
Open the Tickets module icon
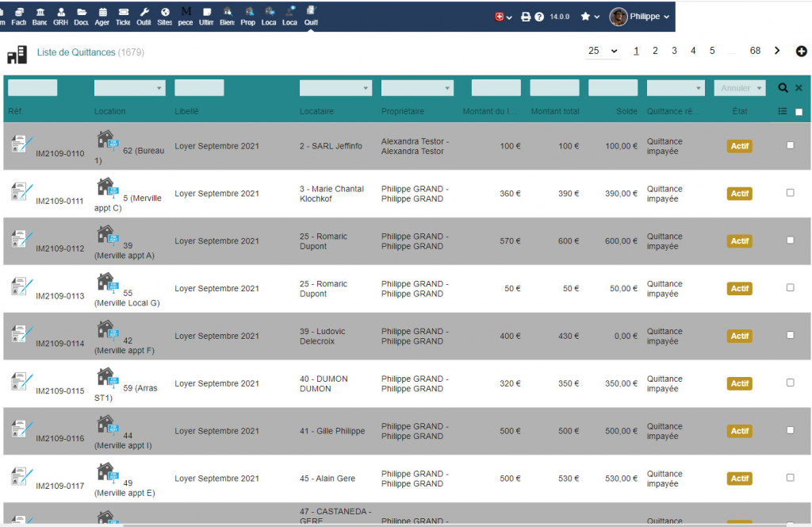tap(123, 16)
